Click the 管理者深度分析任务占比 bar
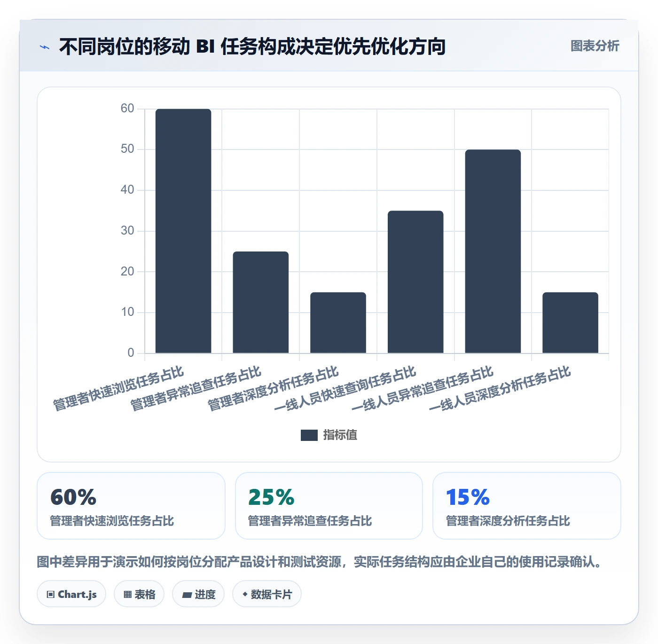 [338, 322]
